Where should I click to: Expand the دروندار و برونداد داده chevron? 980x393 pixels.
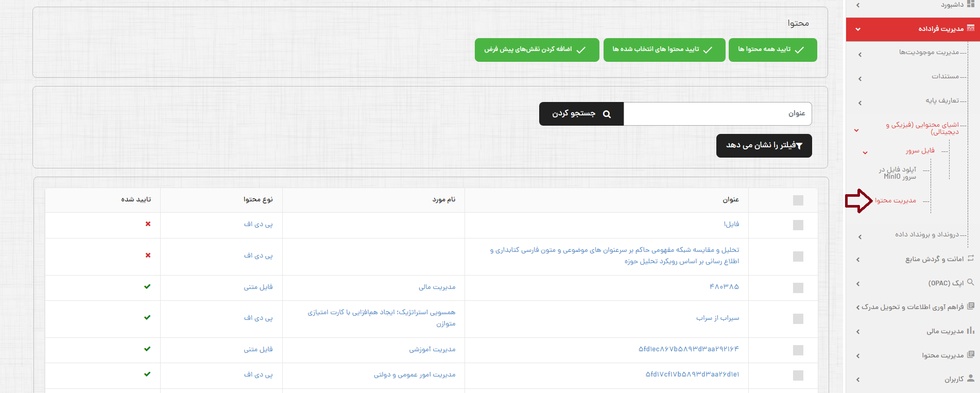pos(860,237)
